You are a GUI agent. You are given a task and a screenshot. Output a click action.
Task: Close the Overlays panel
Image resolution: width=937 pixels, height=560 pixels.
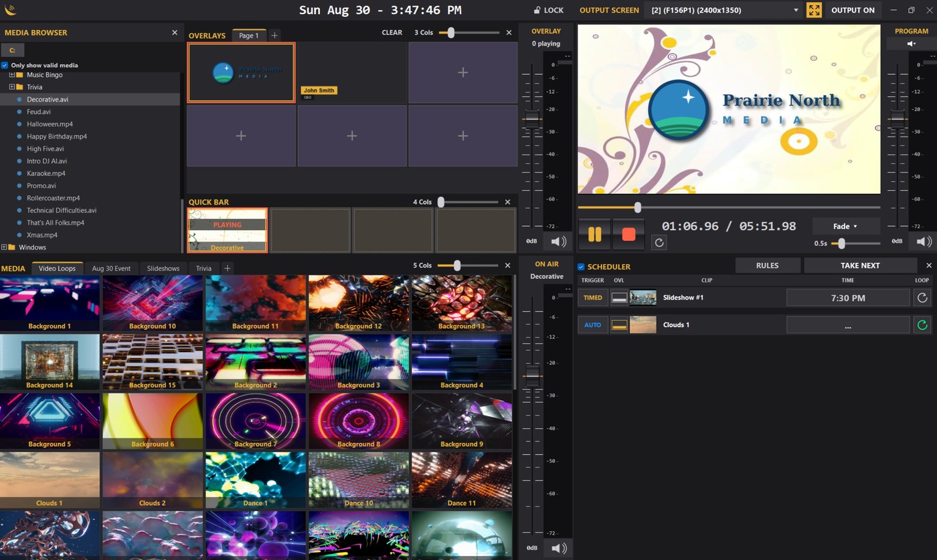pyautogui.click(x=509, y=32)
